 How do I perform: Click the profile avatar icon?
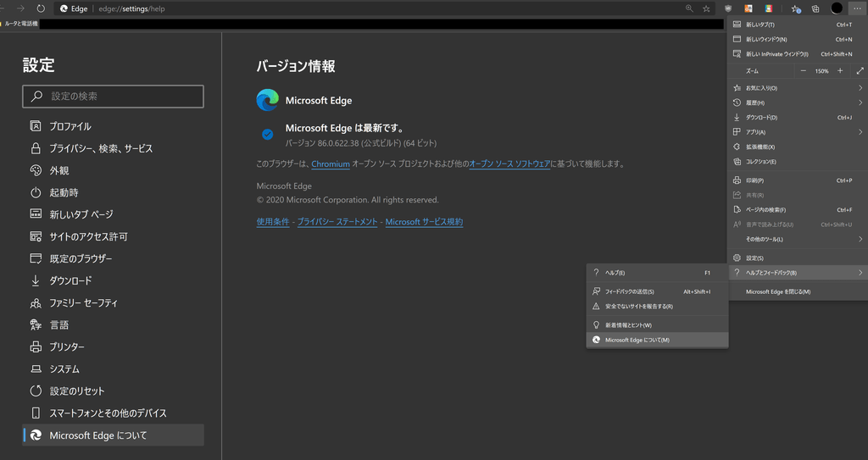point(837,8)
